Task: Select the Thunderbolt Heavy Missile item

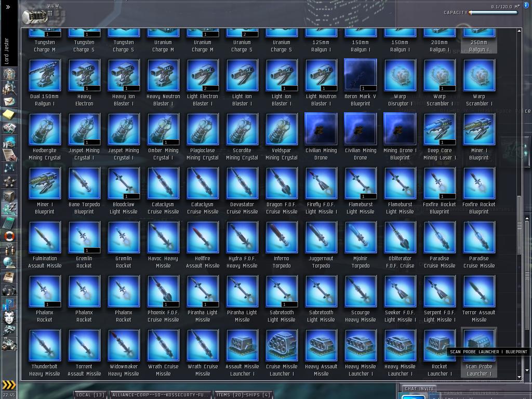Action: pos(45,353)
